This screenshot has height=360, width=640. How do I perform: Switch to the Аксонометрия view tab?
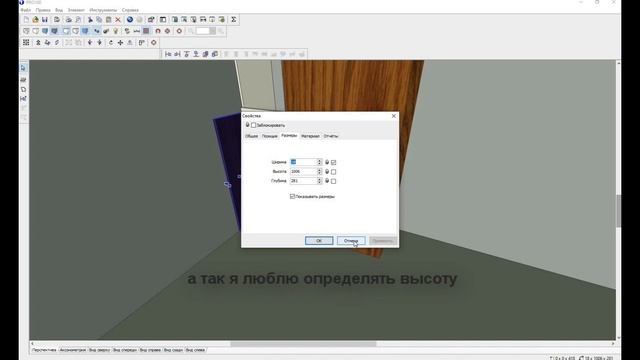coord(73,350)
